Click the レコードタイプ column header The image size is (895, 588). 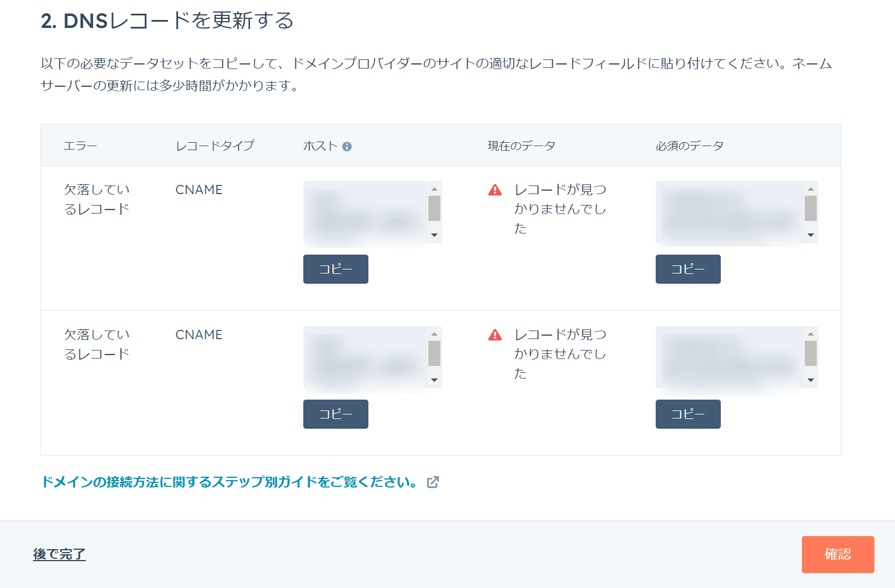pyautogui.click(x=215, y=146)
